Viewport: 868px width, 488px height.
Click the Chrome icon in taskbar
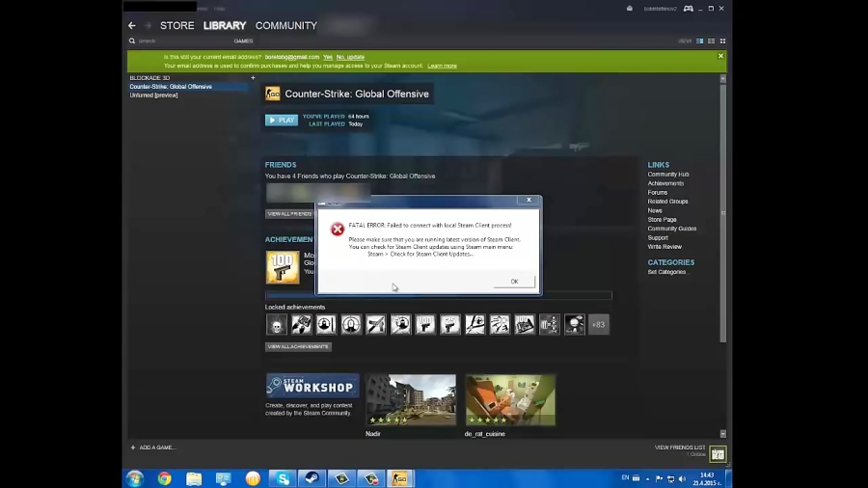coord(165,478)
